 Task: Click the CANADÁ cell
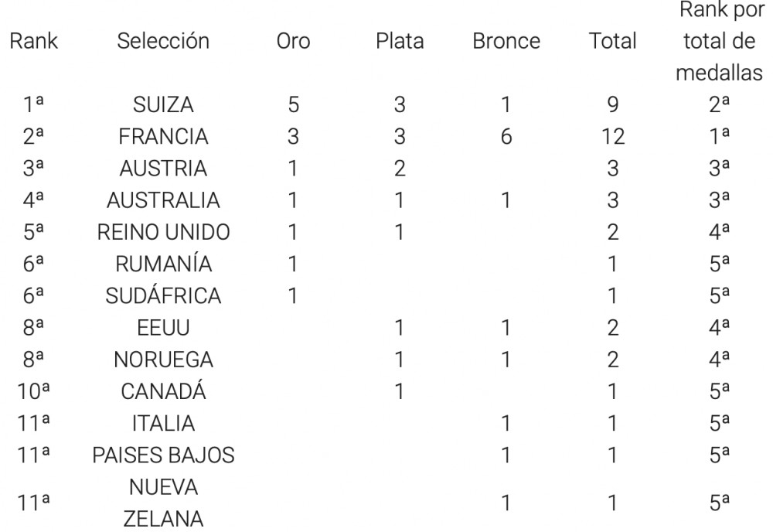click(163, 391)
